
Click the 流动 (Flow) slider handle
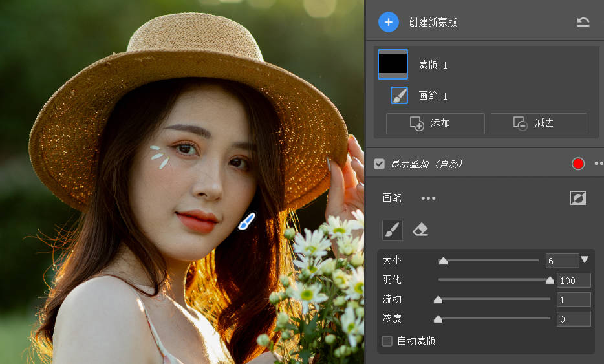(438, 299)
